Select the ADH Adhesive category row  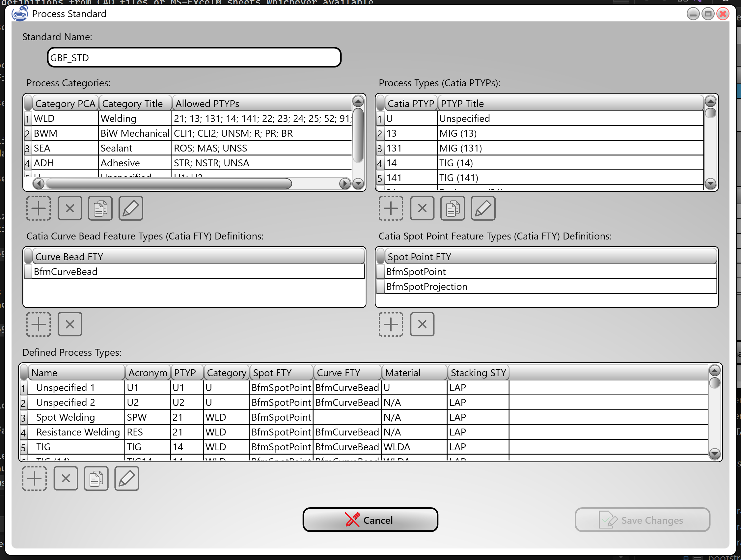[x=188, y=162]
